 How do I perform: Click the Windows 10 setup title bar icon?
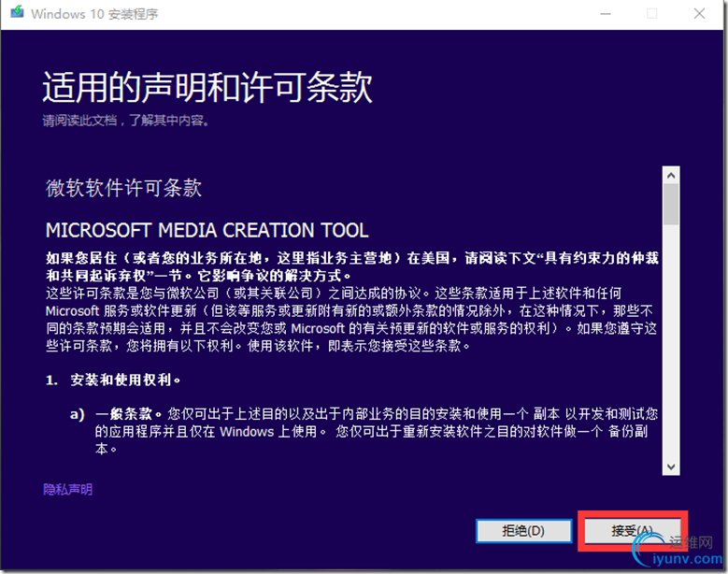pyautogui.click(x=17, y=12)
